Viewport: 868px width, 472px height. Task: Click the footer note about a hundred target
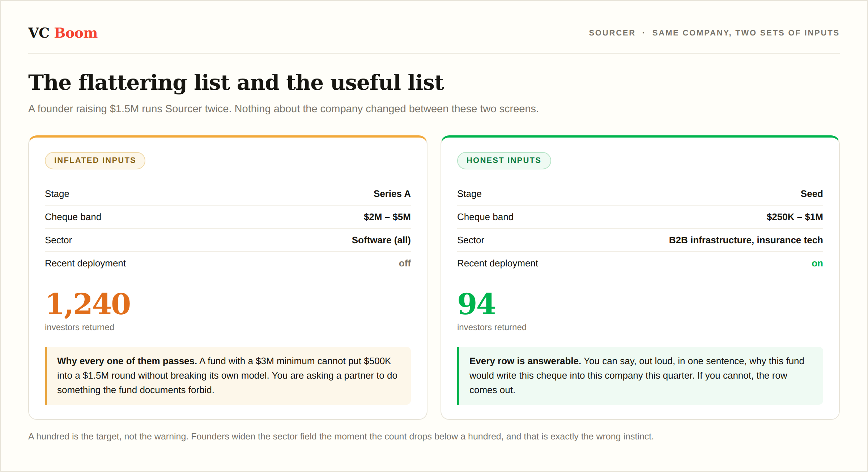(341, 437)
